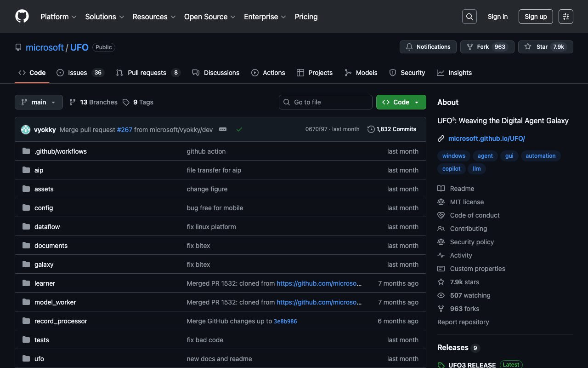Open the appearance settings icon beside Sign up

pyautogui.click(x=565, y=17)
